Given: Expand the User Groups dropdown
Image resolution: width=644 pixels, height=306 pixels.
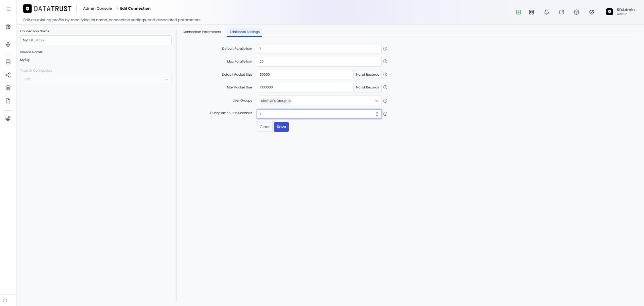Looking at the screenshot, I should (x=377, y=101).
